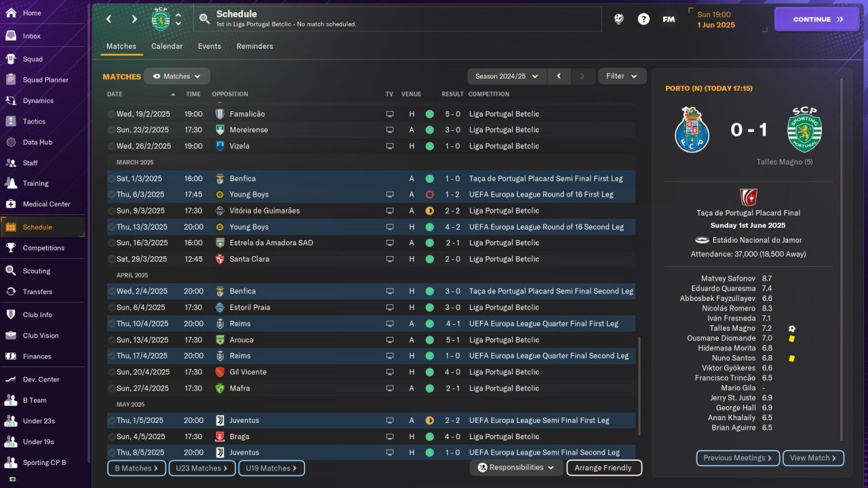Viewport: 868px width, 488px height.
Task: Open the Events tab
Action: [x=210, y=46]
